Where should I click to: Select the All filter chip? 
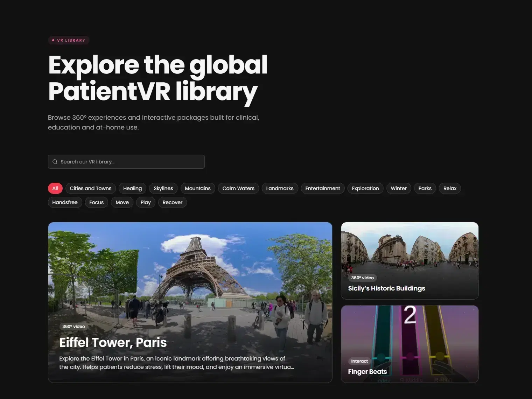click(x=55, y=188)
